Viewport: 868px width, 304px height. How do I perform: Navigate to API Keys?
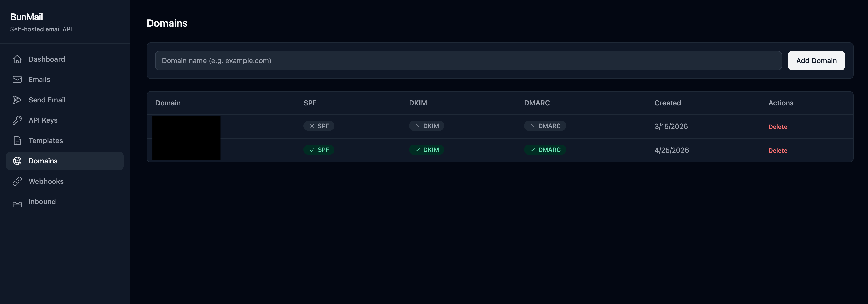tap(65, 120)
